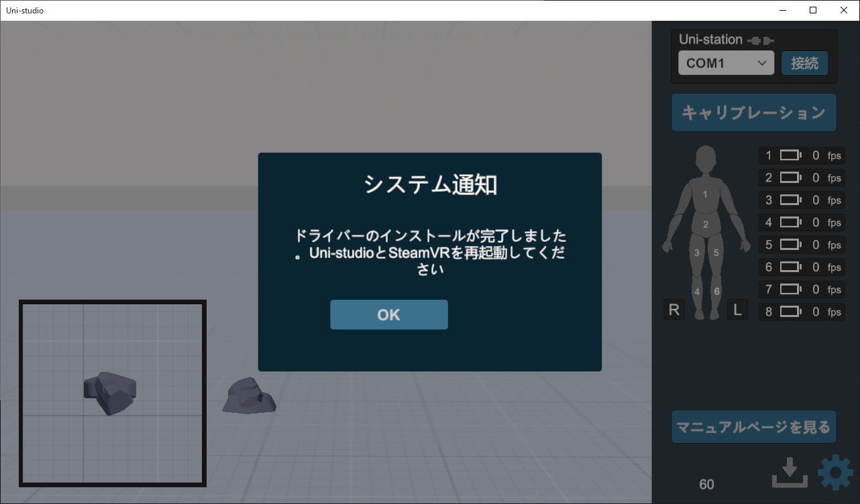860x504 pixels.
Task: Click thigh marker 3 on body figure
Action: 697,253
